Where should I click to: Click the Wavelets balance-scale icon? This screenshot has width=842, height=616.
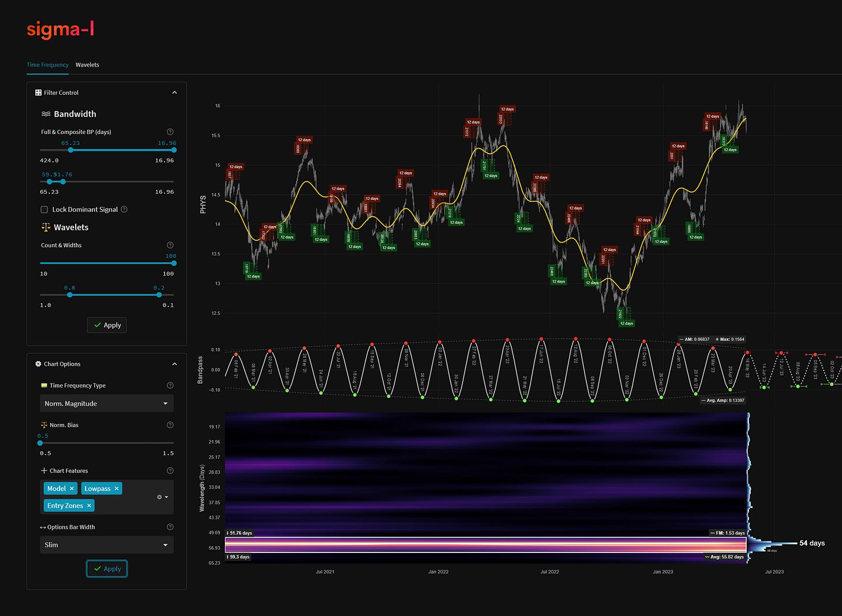46,227
